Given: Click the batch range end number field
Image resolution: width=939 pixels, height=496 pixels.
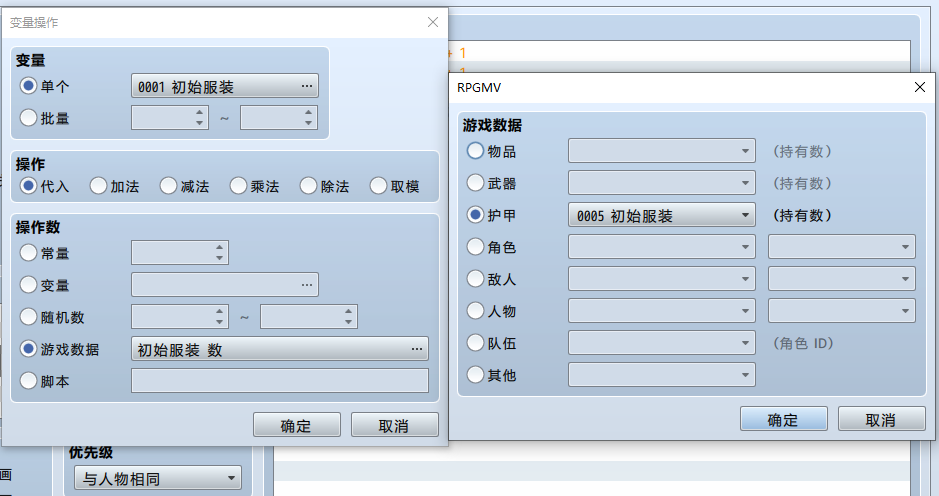Looking at the screenshot, I should click(278, 117).
